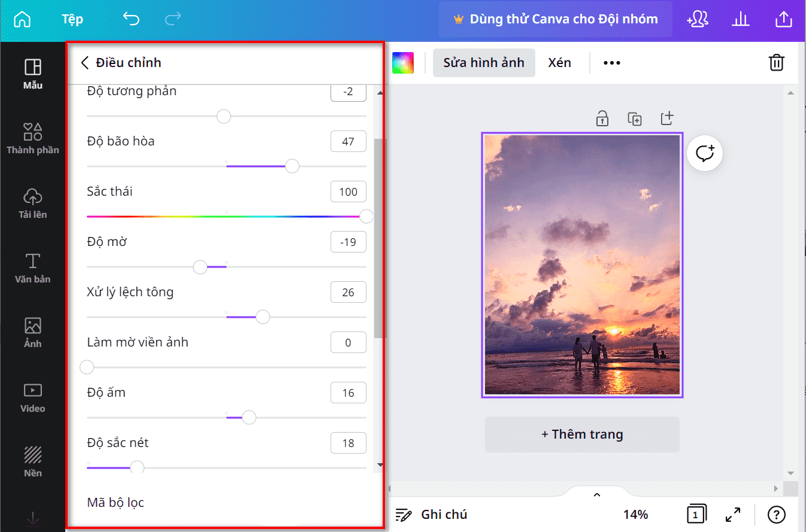Open the Văn bản text panel
This screenshot has width=806, height=532.
tap(33, 267)
